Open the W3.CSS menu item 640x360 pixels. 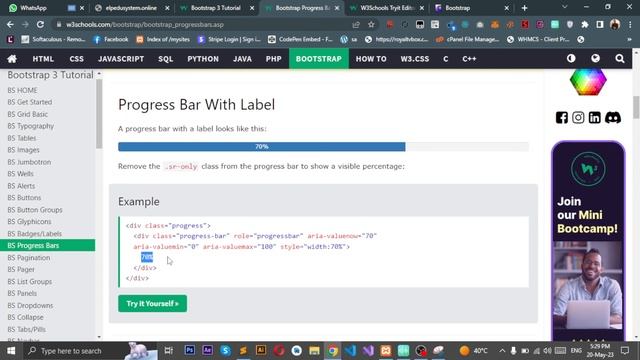tap(415, 59)
